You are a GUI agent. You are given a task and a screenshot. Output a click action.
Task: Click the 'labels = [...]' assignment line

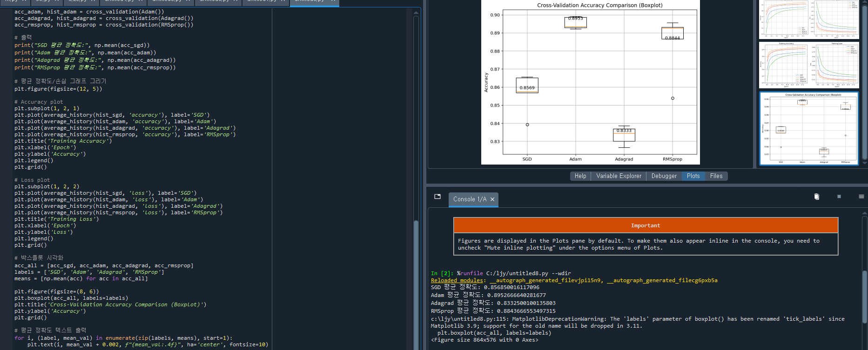click(x=89, y=272)
